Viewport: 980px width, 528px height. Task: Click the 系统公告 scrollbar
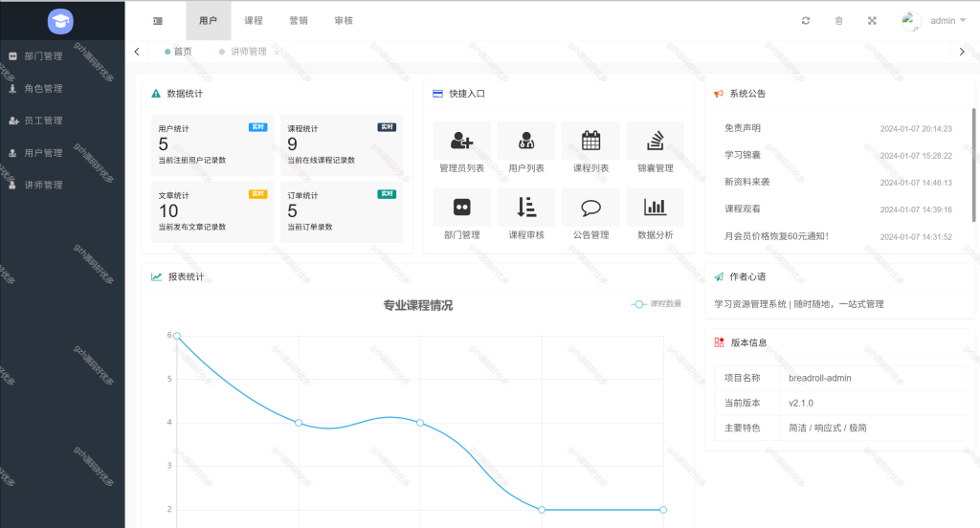[x=973, y=165]
